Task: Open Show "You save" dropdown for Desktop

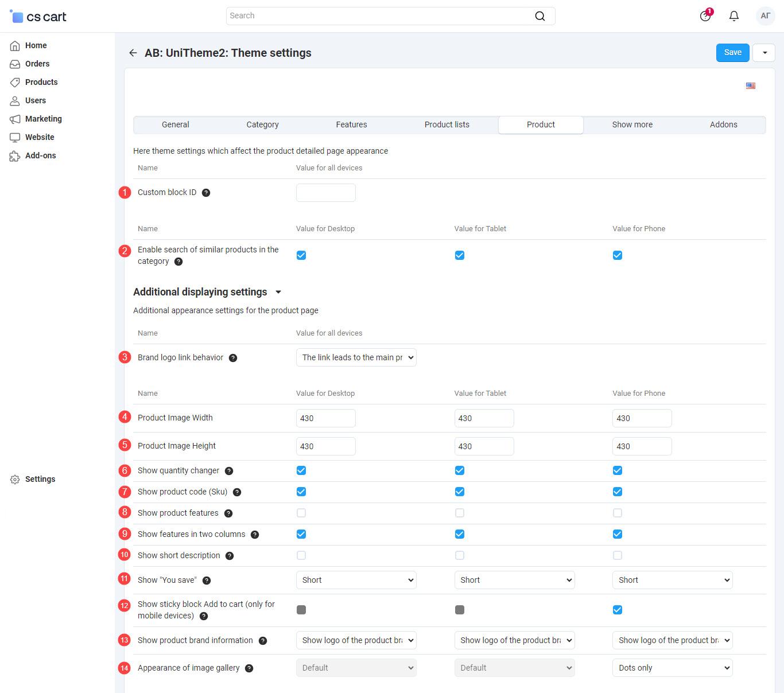Action: point(356,580)
